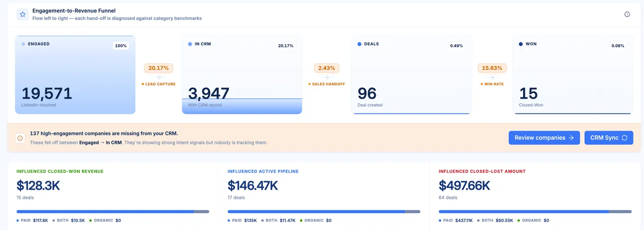Click the $497.66K closed-lost amount figure
644x230 pixels.
(x=465, y=185)
